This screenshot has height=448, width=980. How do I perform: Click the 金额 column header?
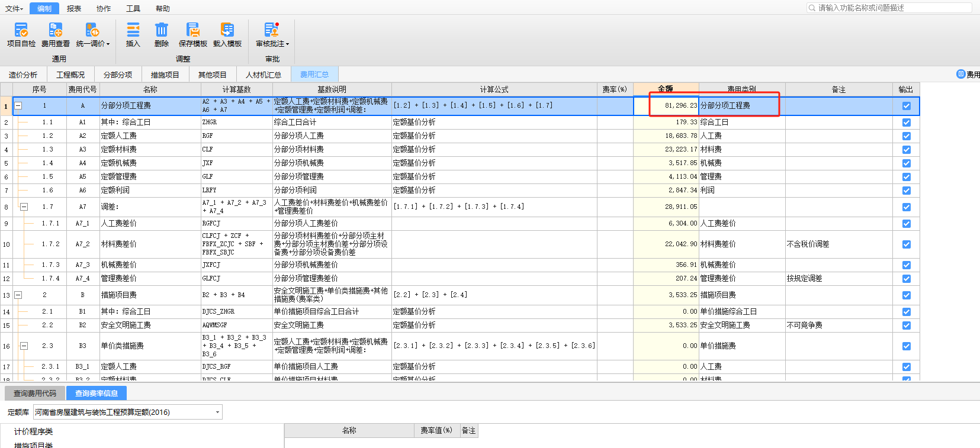point(666,89)
